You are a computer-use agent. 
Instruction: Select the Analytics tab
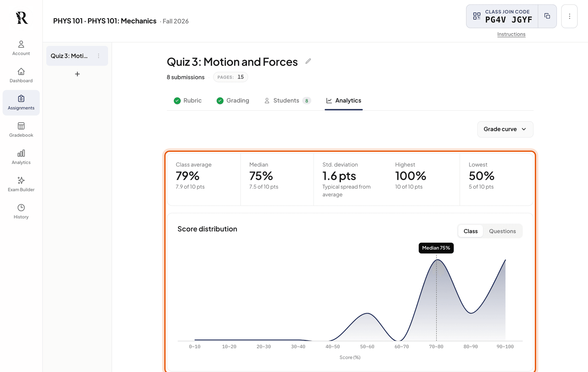tap(344, 100)
